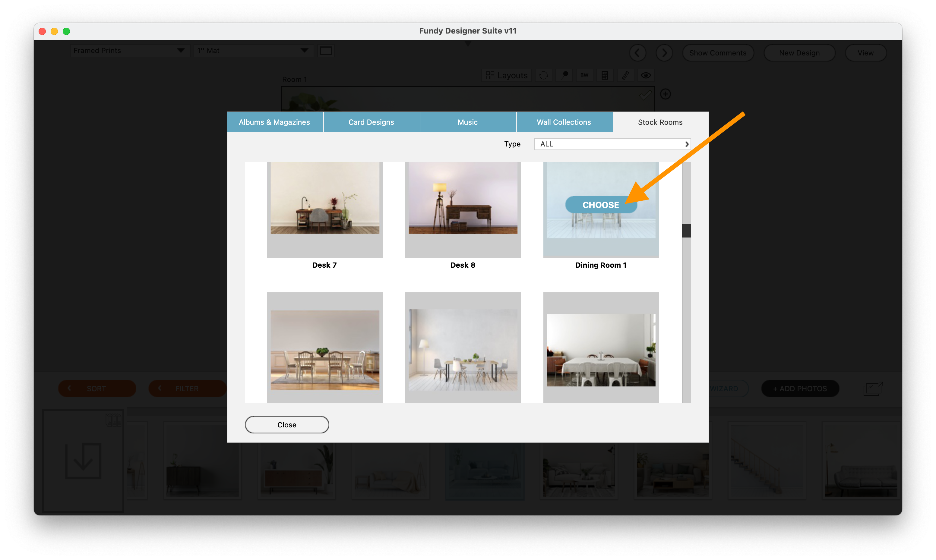Select the Desk 8 room thumbnail
Image resolution: width=936 pixels, height=560 pixels.
(x=463, y=210)
